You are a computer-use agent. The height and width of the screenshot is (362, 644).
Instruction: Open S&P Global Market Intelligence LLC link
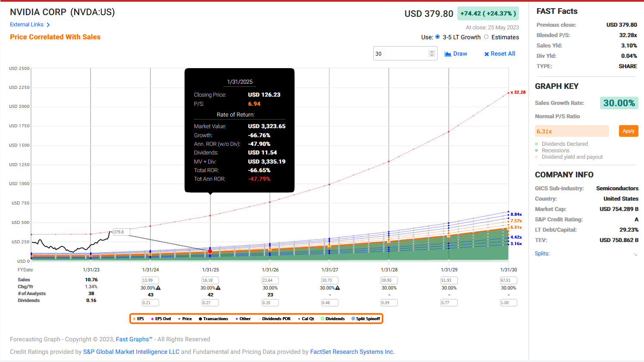(x=131, y=352)
